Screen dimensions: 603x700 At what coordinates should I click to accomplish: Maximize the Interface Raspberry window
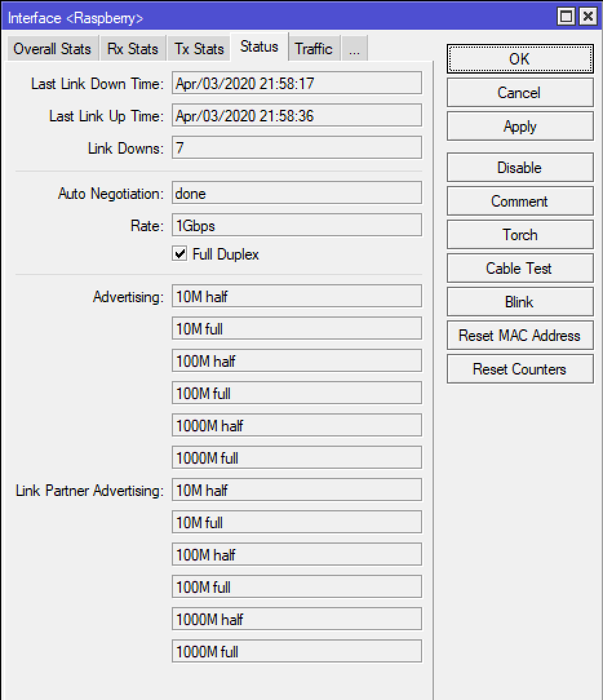(x=566, y=17)
